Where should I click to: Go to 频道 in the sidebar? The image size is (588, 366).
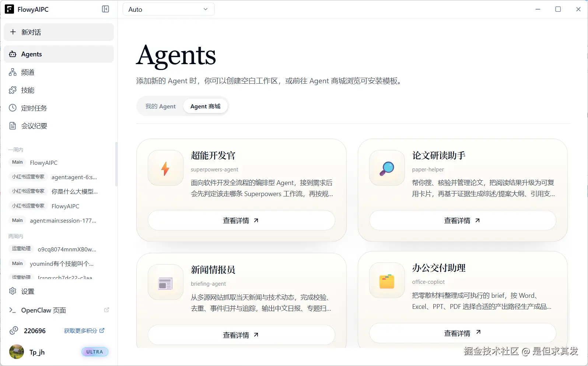[x=59, y=72]
